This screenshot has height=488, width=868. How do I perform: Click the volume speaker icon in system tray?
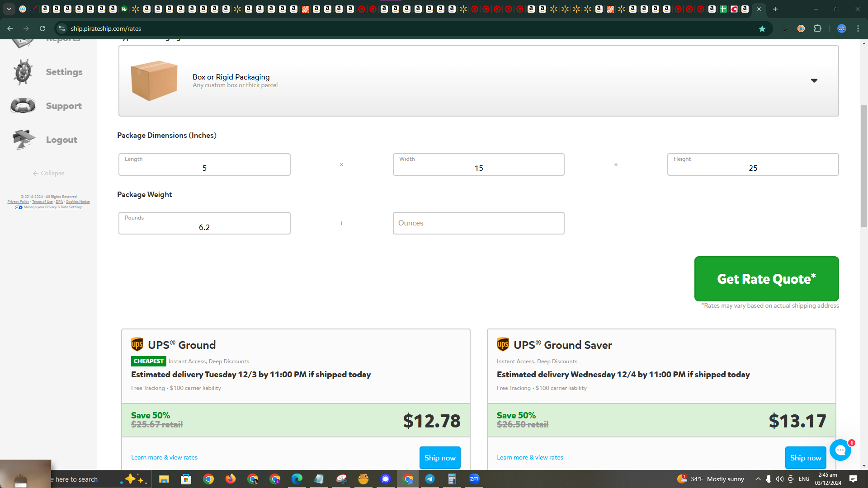[x=780, y=479]
